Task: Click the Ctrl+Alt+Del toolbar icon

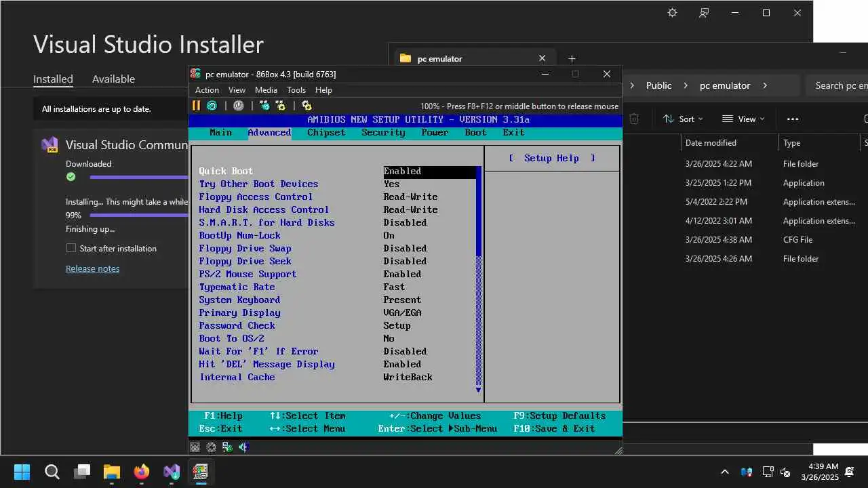Action: pos(264,106)
